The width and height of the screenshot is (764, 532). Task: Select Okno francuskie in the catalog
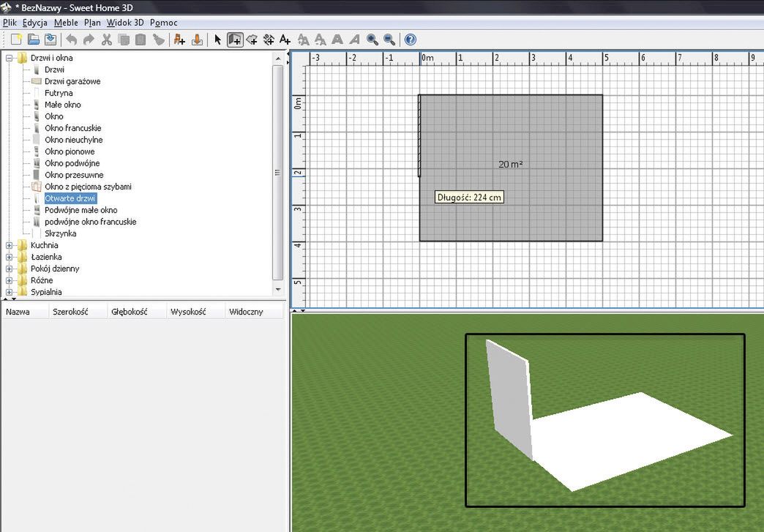[72, 128]
